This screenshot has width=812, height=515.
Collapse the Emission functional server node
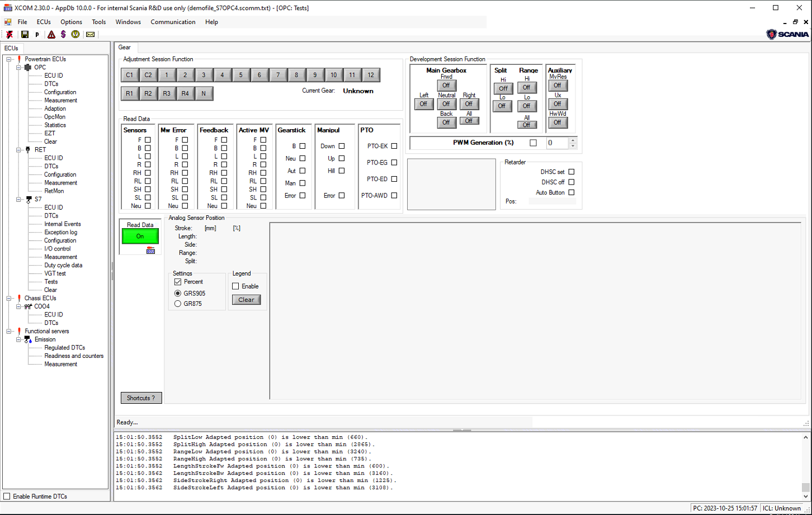(20, 339)
